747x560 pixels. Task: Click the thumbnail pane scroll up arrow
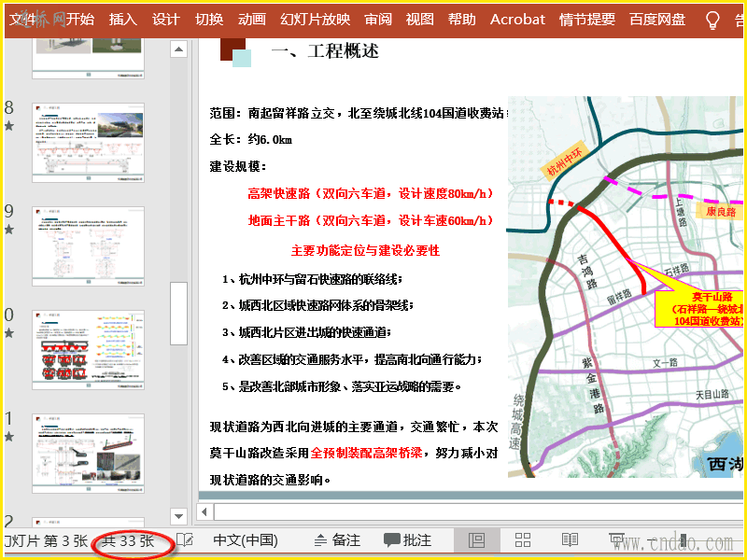click(x=178, y=49)
